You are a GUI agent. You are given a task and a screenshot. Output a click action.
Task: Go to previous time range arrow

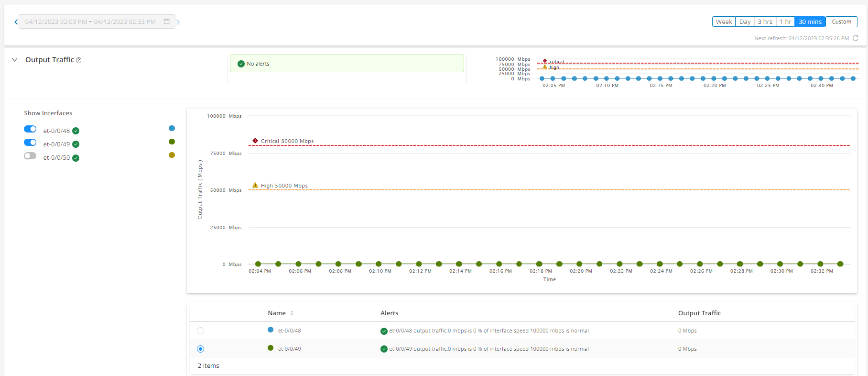coord(16,22)
